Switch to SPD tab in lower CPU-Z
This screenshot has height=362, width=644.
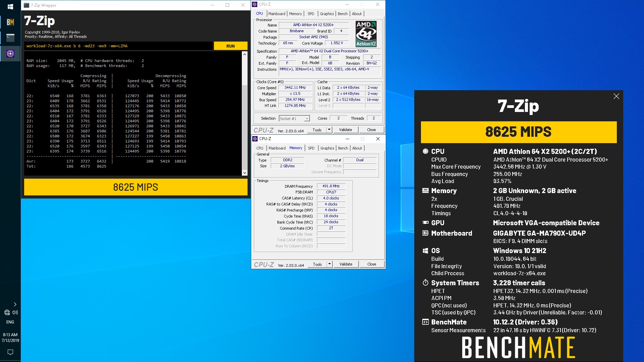point(311,148)
